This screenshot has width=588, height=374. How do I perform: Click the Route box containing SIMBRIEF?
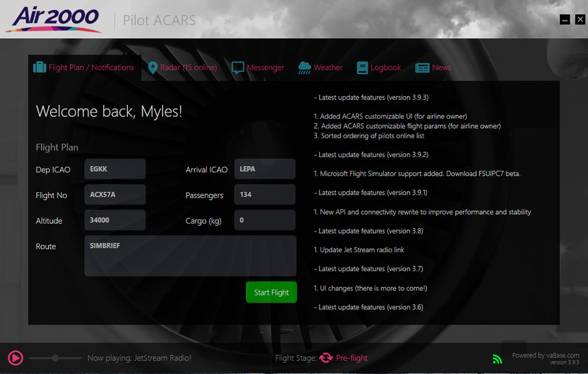pyautogui.click(x=191, y=256)
